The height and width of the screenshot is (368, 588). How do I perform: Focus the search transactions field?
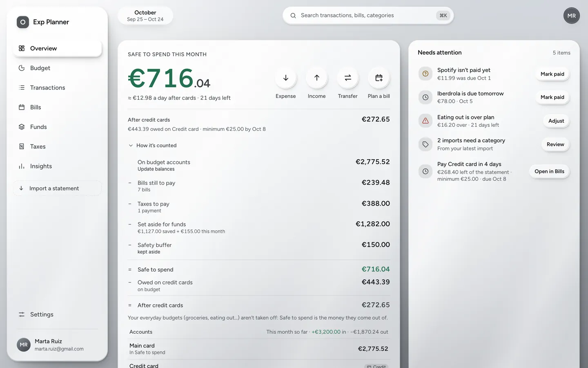pyautogui.click(x=368, y=16)
